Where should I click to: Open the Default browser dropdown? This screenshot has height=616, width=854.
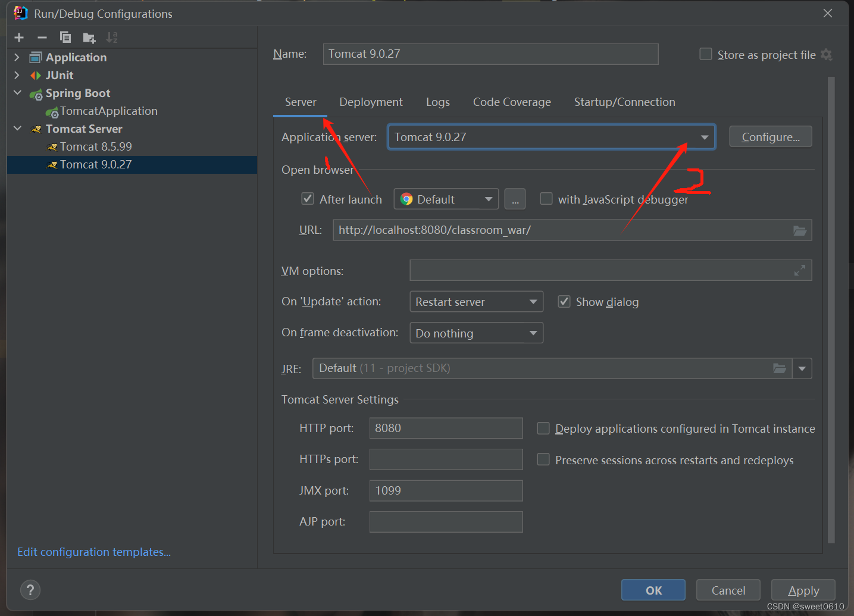446,199
